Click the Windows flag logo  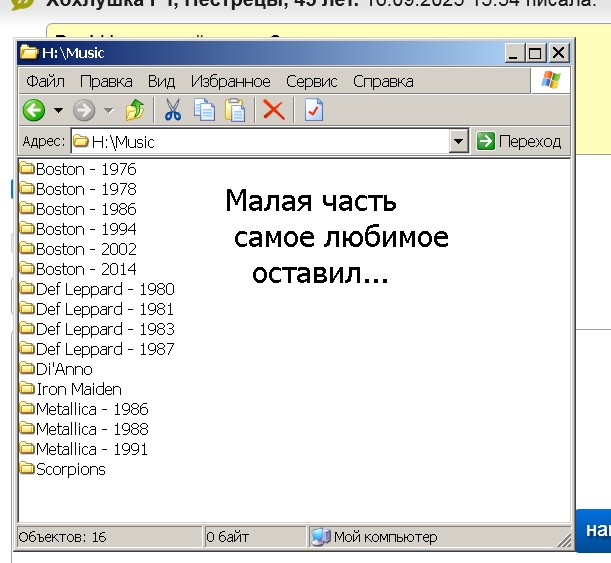(x=551, y=80)
